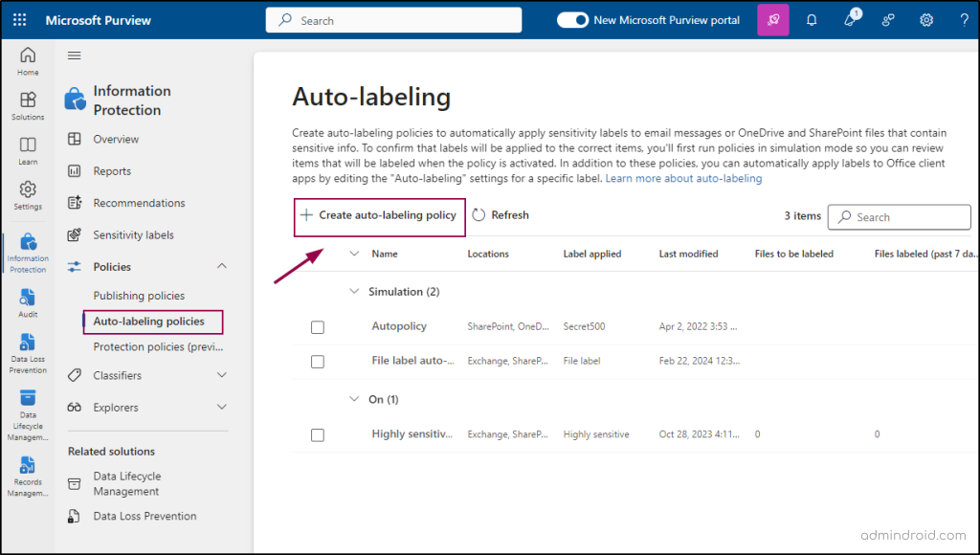Check the Autopolicy row checkbox
The height and width of the screenshot is (555, 980).
tap(318, 327)
